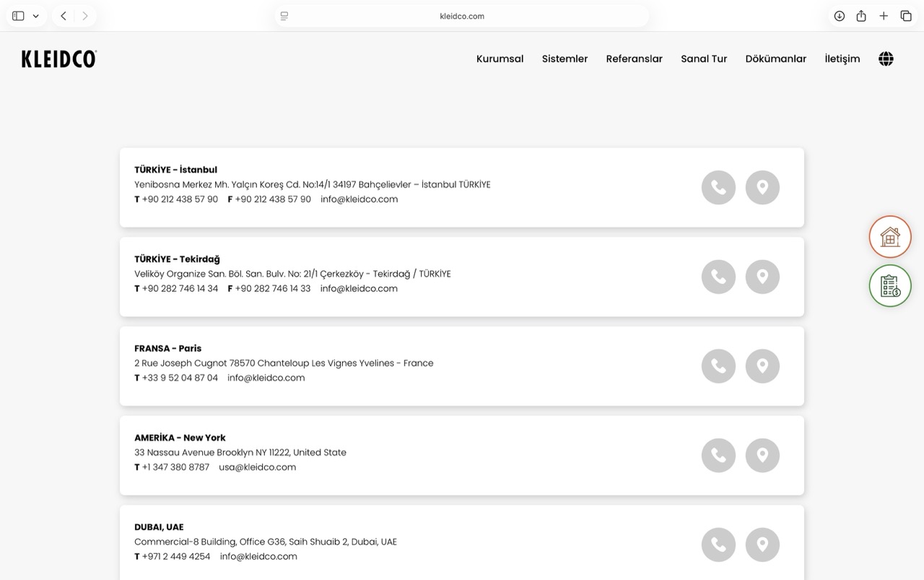Open the Safari downloads button
This screenshot has width=924, height=580.
click(839, 16)
